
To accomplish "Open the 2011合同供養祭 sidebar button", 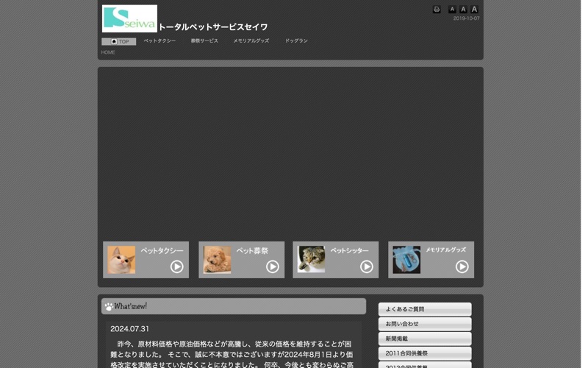I will (x=425, y=353).
